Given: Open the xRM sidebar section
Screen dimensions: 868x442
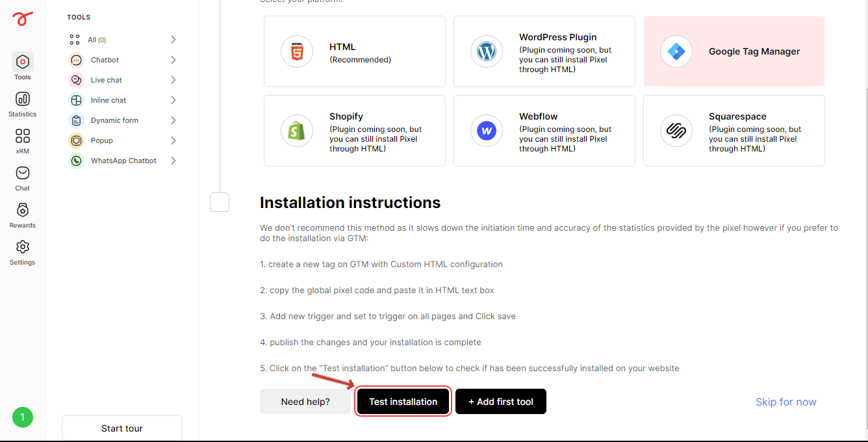Looking at the screenshot, I should pos(22,141).
